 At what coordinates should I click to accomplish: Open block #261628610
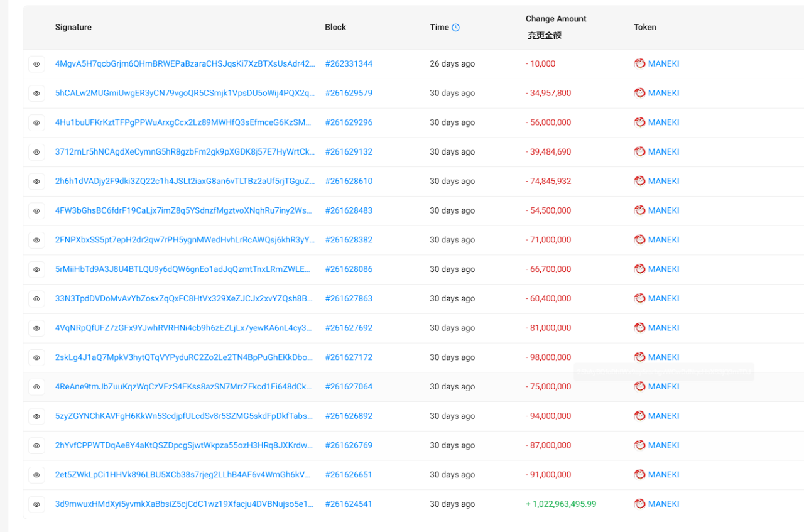[349, 181]
